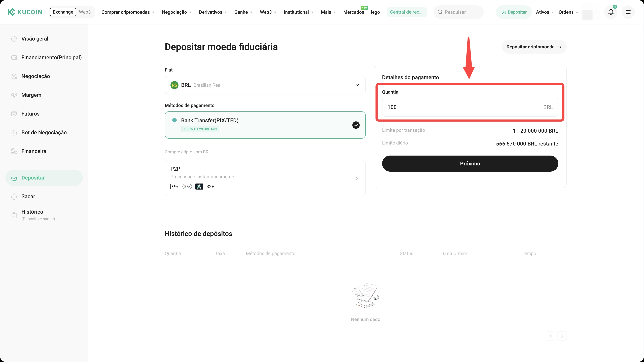644x362 pixels.
Task: Click the Quantia amount input field
Action: click(x=462, y=107)
